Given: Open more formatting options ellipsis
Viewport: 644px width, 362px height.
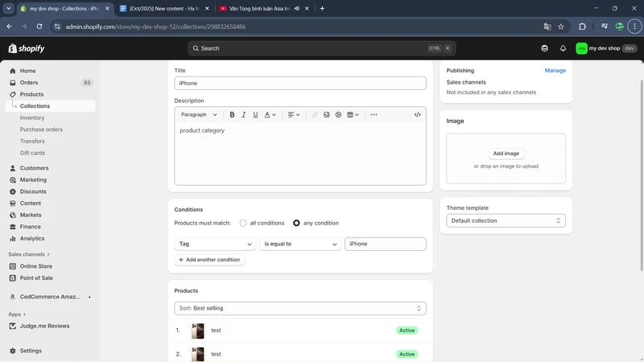Looking at the screenshot, I should pos(374,115).
